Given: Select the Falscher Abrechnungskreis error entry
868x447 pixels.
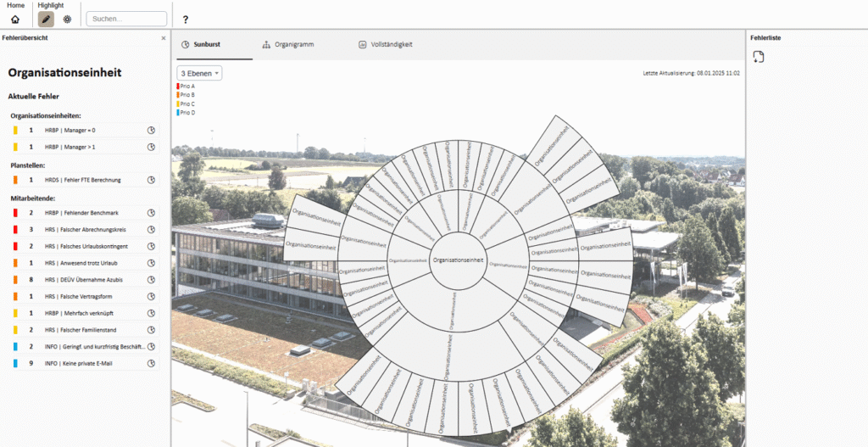Looking at the screenshot, I should pyautogui.click(x=83, y=230).
